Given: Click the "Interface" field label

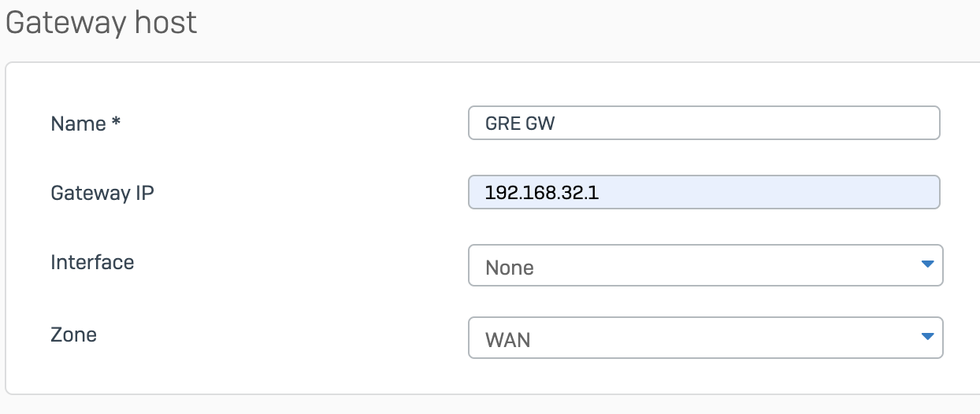Looking at the screenshot, I should (92, 262).
